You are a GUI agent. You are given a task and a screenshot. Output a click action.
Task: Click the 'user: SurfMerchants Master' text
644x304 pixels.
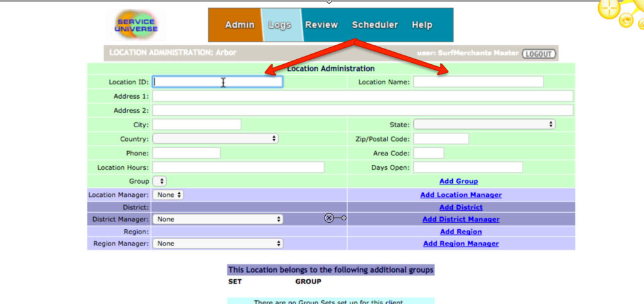click(x=467, y=53)
